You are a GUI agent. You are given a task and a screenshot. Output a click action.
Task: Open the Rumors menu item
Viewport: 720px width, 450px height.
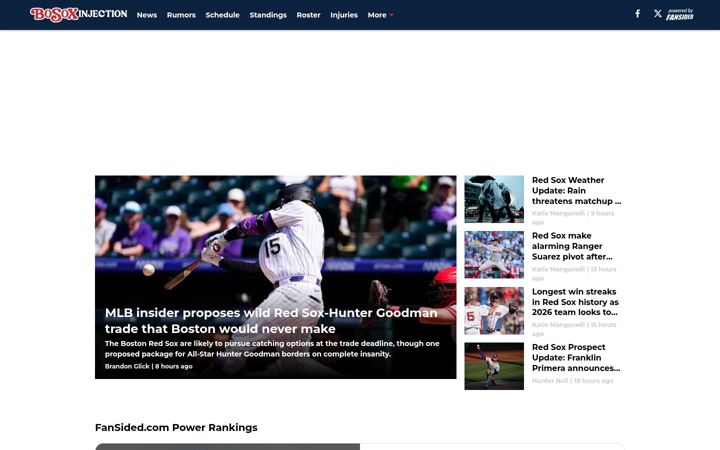coord(181,15)
